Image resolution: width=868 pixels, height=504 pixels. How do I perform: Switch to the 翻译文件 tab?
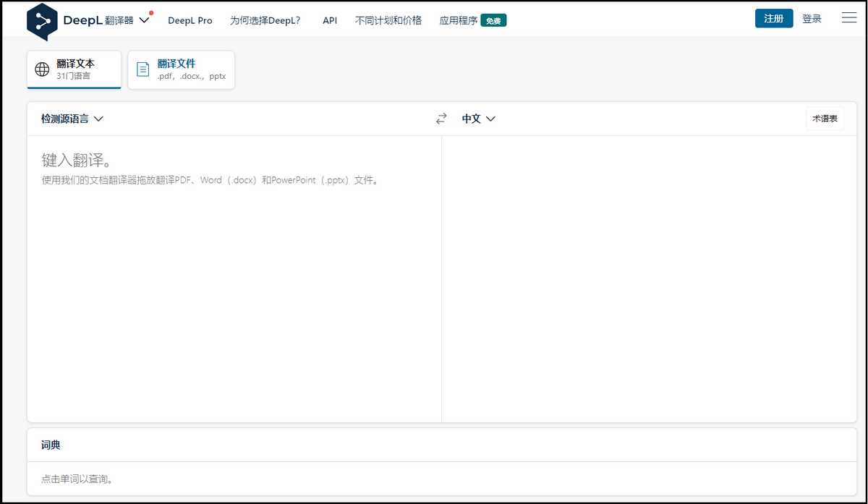coord(182,69)
